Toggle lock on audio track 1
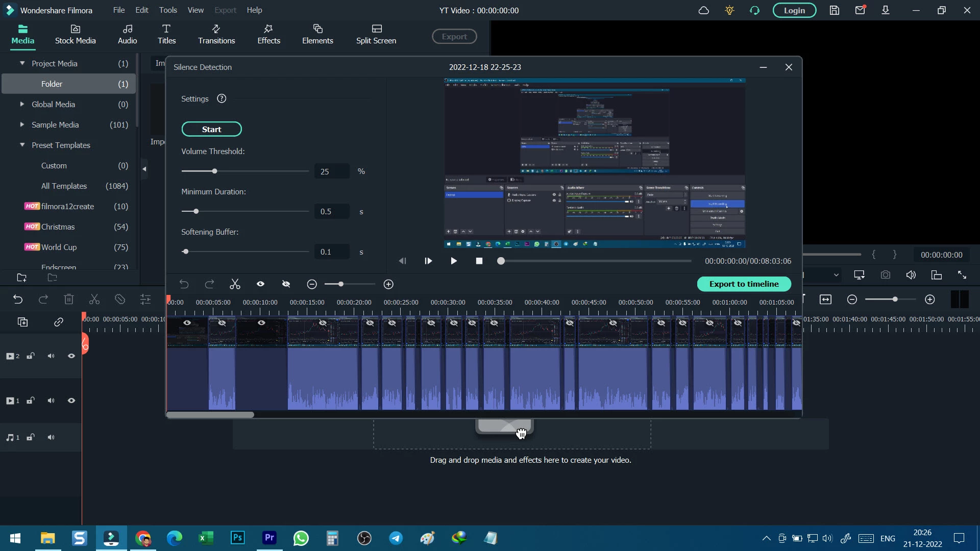Screen dimensions: 980x551 [x=31, y=437]
